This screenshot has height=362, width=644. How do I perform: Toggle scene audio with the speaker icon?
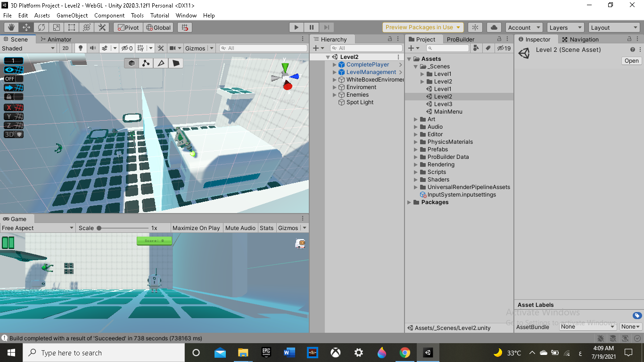[92, 48]
